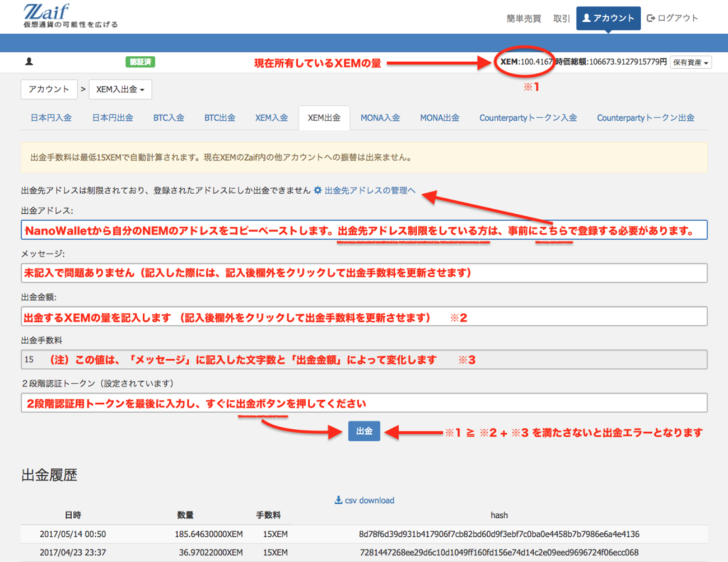
Task: Click the XEM:100.4167 balance text
Action: [x=526, y=62]
